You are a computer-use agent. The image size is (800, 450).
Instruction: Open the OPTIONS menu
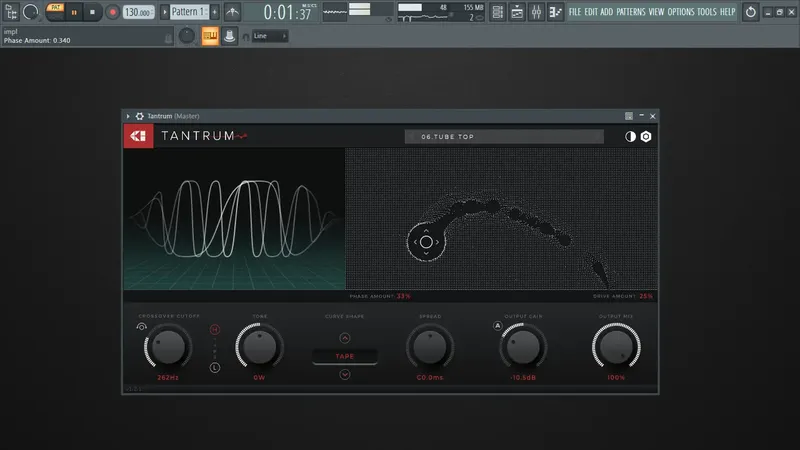681,12
